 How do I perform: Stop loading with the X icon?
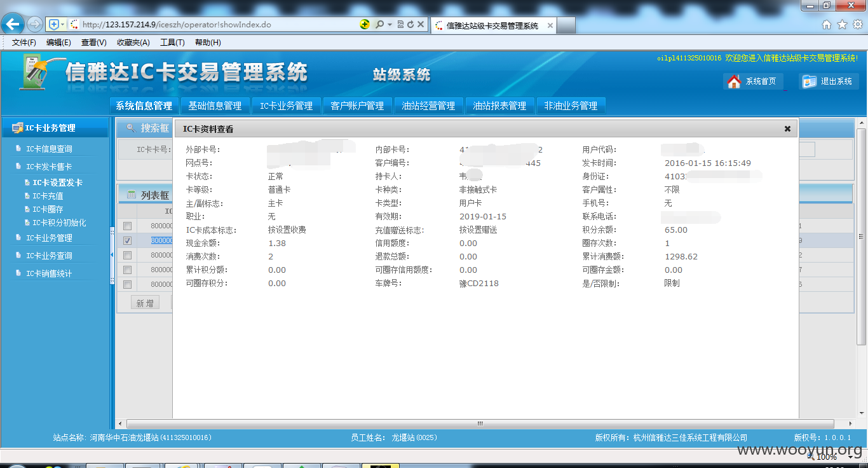pyautogui.click(x=421, y=24)
